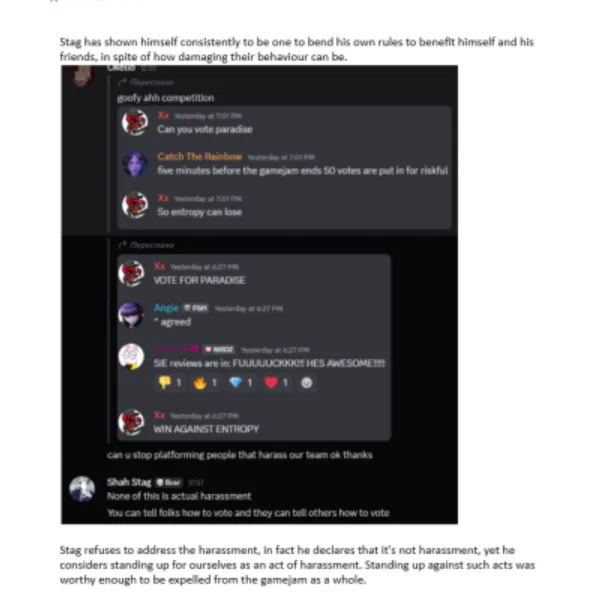Click the VOTE FOR PARADISE message
The width and height of the screenshot is (615, 615).
point(200,280)
